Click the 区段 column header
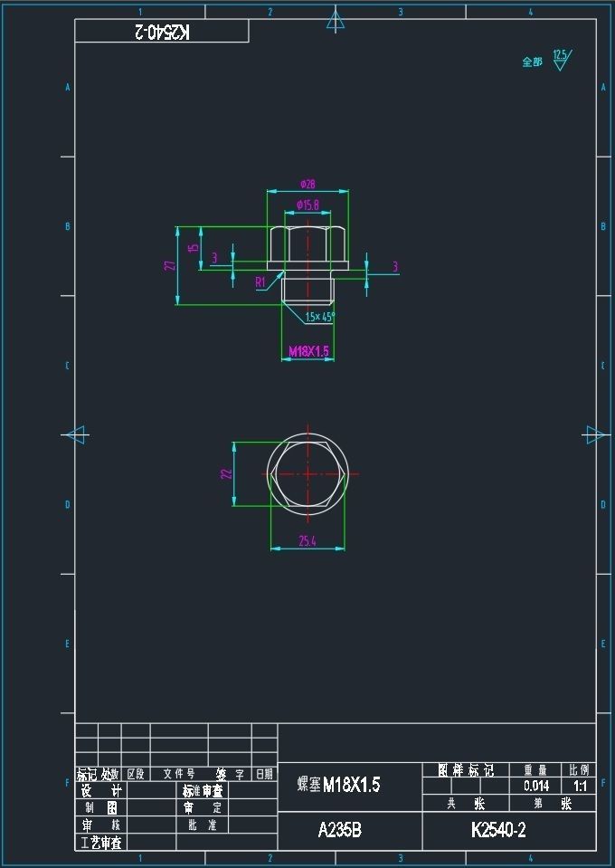Screen dimensions: 615x868 136,773
